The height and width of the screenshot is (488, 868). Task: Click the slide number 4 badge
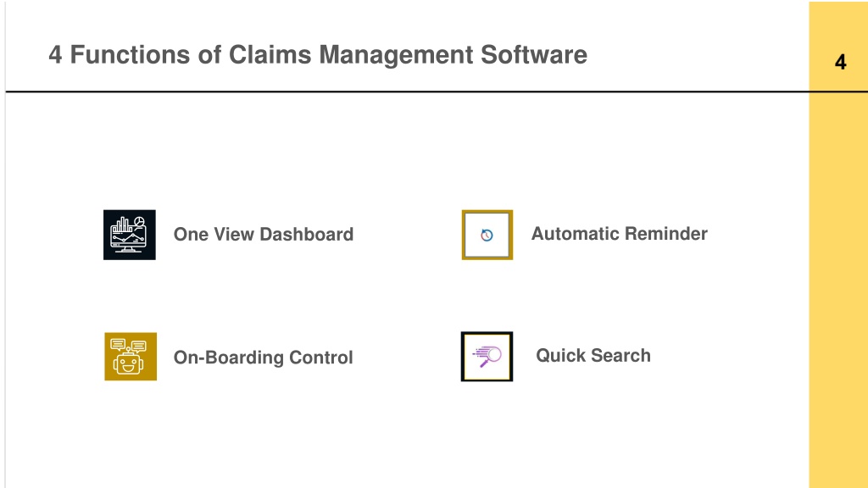840,62
